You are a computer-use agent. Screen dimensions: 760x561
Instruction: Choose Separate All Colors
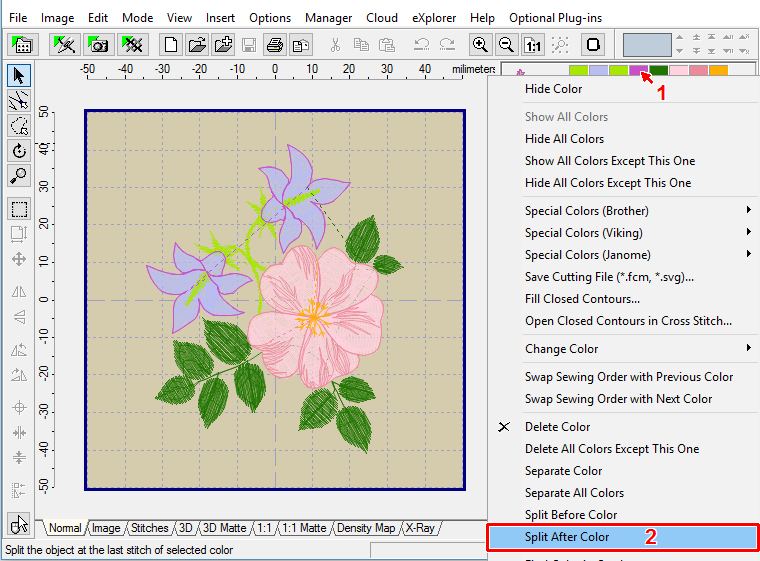coord(623,493)
